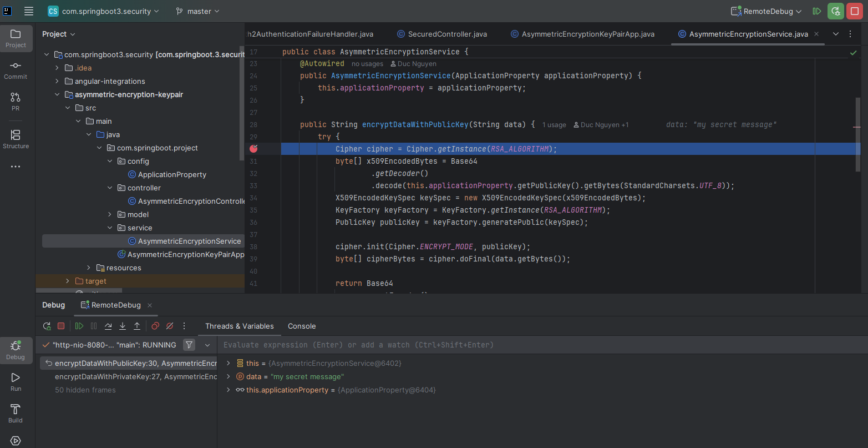The width and height of the screenshot is (868, 448).
Task: Expand the model package
Action: [110, 214]
